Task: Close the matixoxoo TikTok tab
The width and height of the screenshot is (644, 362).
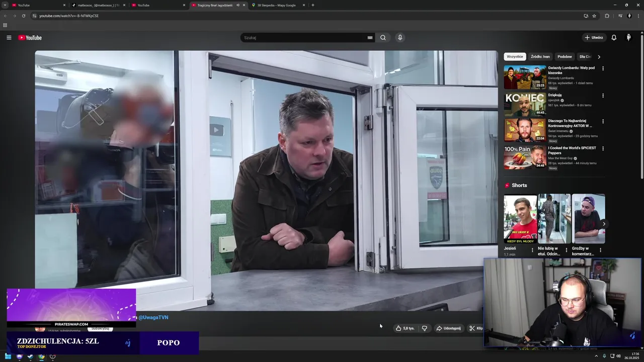Action: [x=124, y=5]
